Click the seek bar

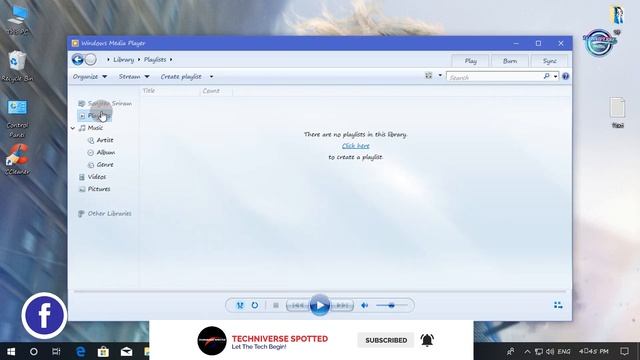click(320, 291)
